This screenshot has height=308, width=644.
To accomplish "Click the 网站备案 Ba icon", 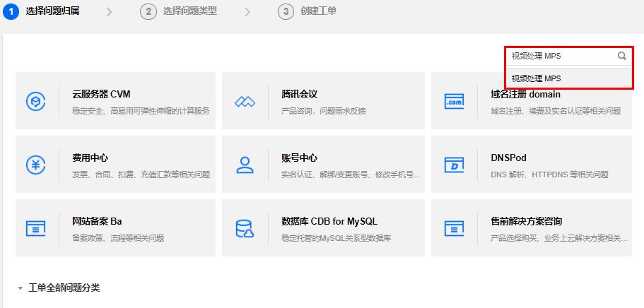I will point(35,228).
